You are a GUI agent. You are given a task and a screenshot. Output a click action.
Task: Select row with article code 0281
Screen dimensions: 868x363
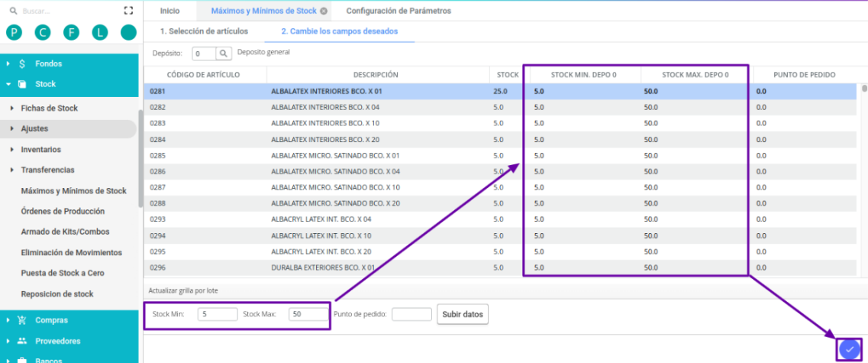coord(501,92)
